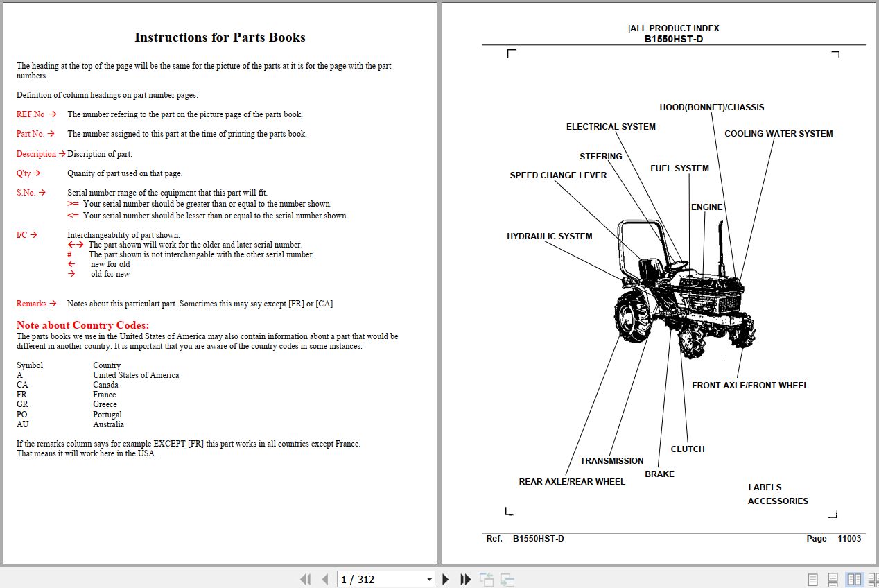Click the REAR AXLE/REAR WHEEL label
Viewport: 879px width, 588px height.
click(x=572, y=482)
